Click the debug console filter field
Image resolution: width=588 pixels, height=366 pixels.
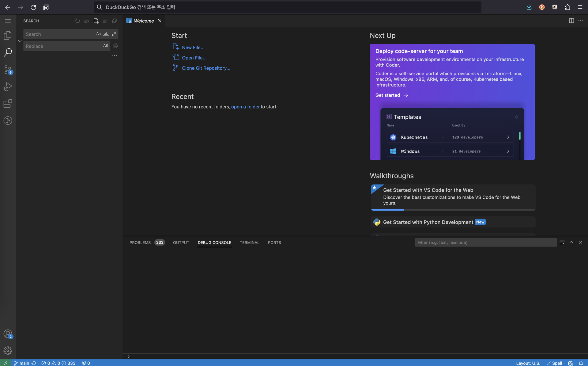[x=485, y=242]
